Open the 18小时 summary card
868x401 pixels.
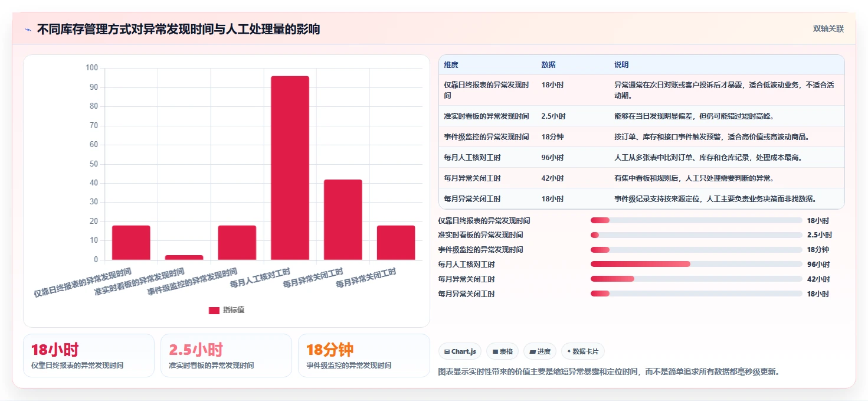89,356
